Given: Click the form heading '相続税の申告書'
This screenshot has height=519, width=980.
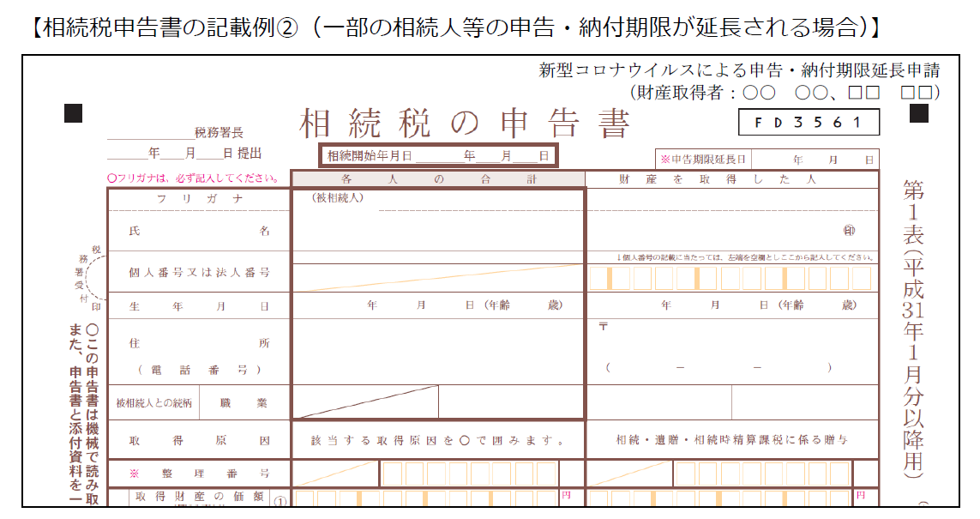Looking at the screenshot, I should point(465,124).
